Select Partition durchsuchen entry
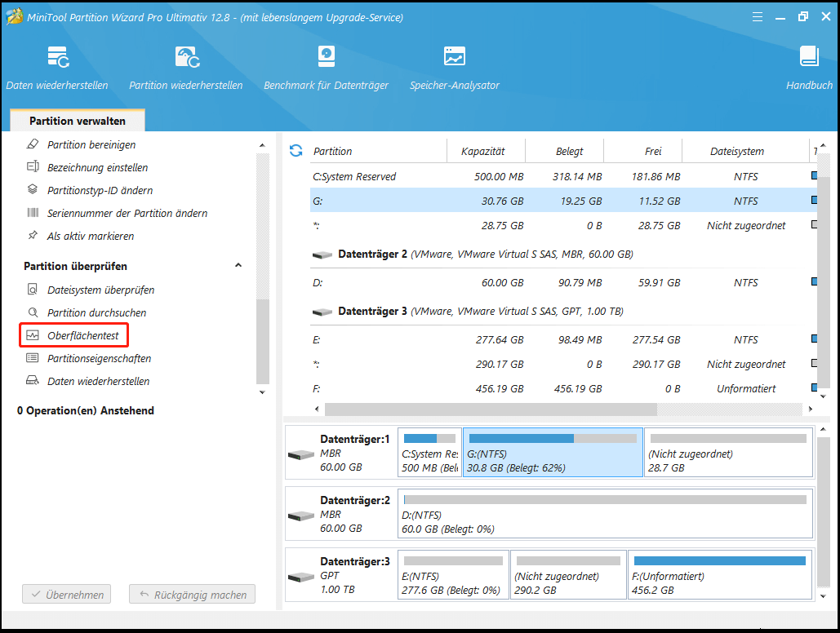 click(x=96, y=312)
